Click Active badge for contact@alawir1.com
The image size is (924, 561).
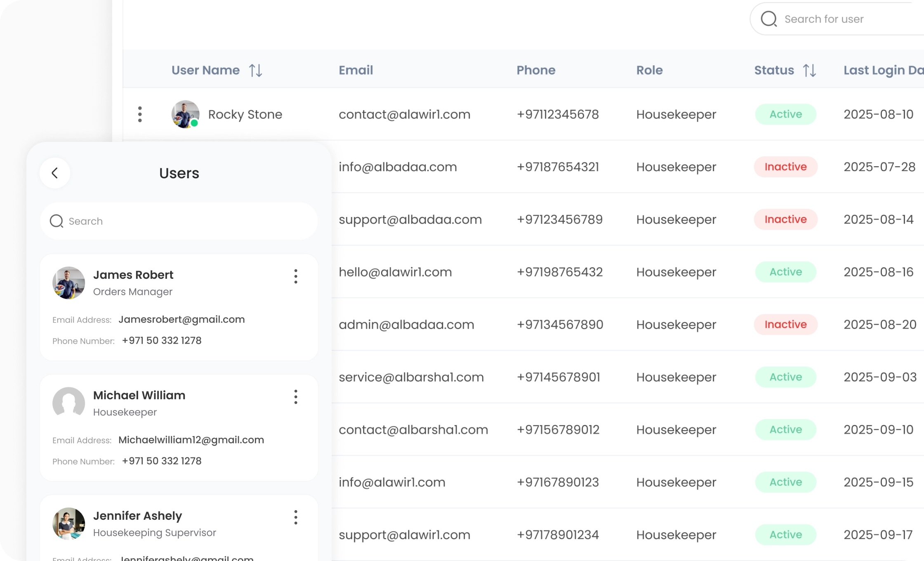pyautogui.click(x=785, y=114)
